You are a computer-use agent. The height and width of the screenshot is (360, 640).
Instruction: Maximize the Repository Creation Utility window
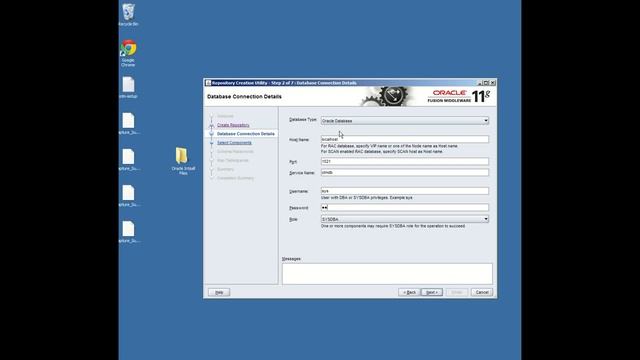pos(487,83)
